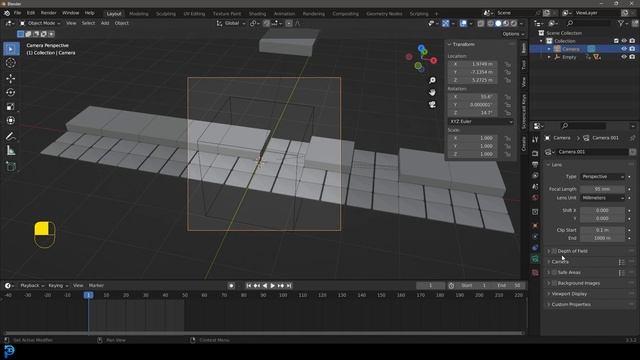Jump to the first frame

(x=249, y=286)
